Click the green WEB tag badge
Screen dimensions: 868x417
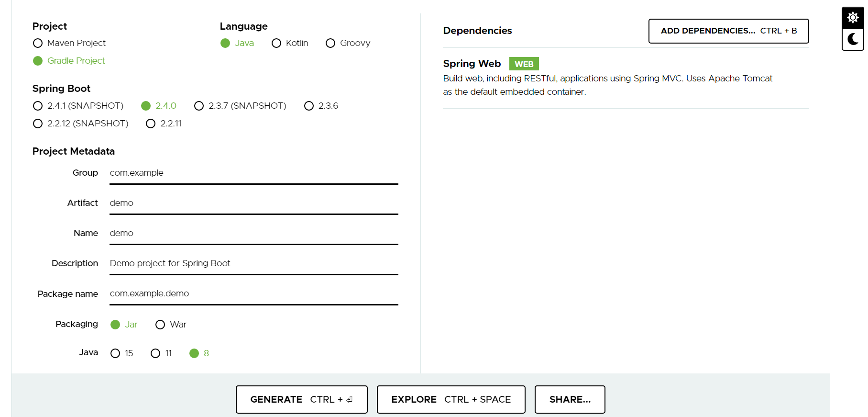pos(524,64)
